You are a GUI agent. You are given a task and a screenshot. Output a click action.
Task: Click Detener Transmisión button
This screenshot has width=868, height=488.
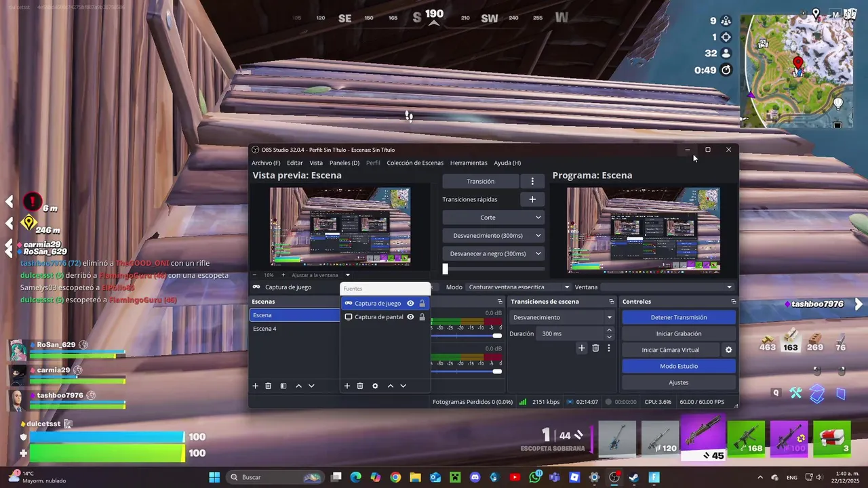679,317
